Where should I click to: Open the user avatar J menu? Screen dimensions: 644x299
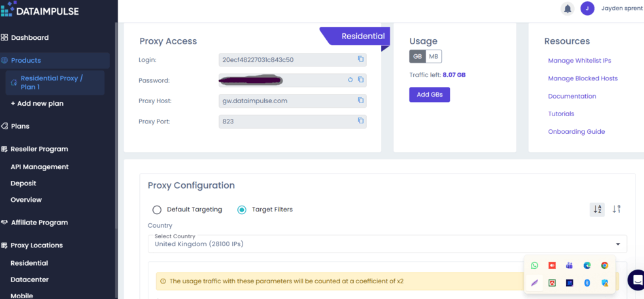(587, 8)
